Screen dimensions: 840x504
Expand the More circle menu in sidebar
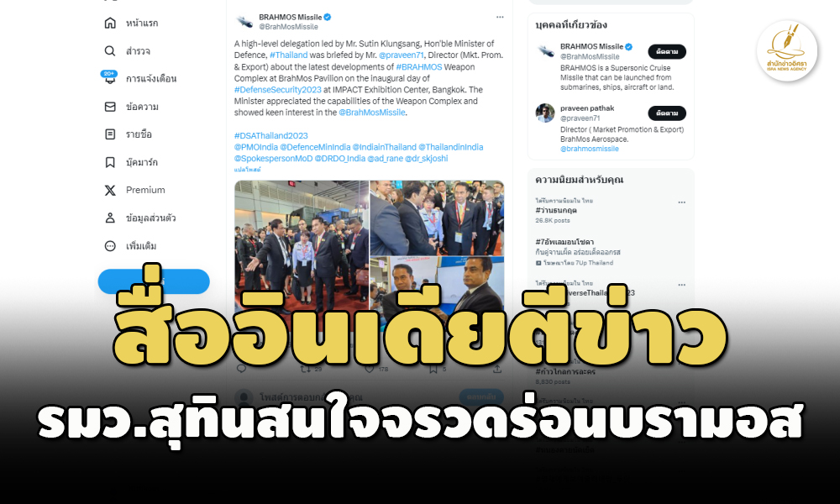110,246
